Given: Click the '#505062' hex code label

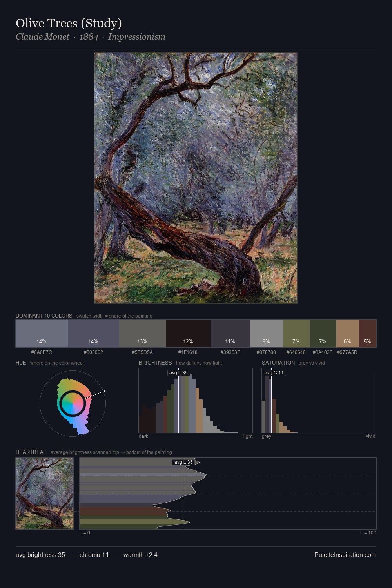Looking at the screenshot, I should point(93,352).
